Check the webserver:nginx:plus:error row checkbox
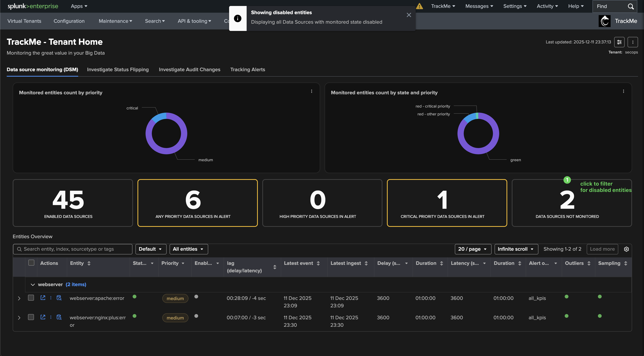Image resolution: width=644 pixels, height=356 pixels. click(x=31, y=317)
